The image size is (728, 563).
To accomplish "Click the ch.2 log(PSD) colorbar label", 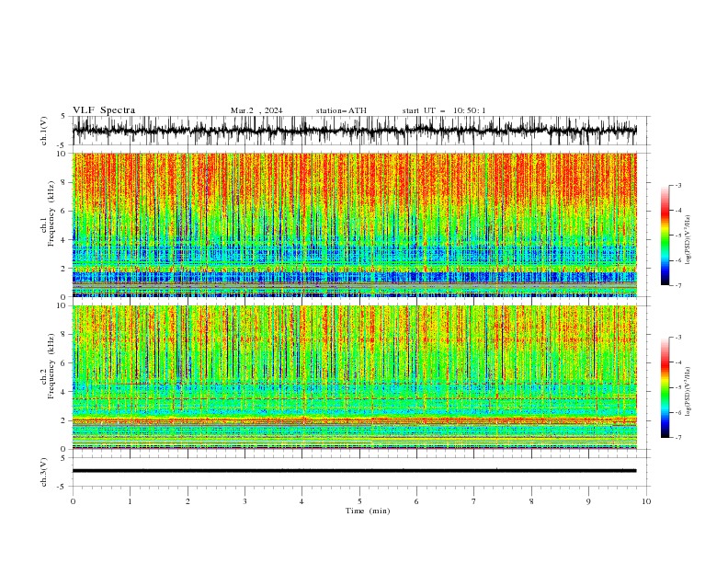I will point(688,391).
